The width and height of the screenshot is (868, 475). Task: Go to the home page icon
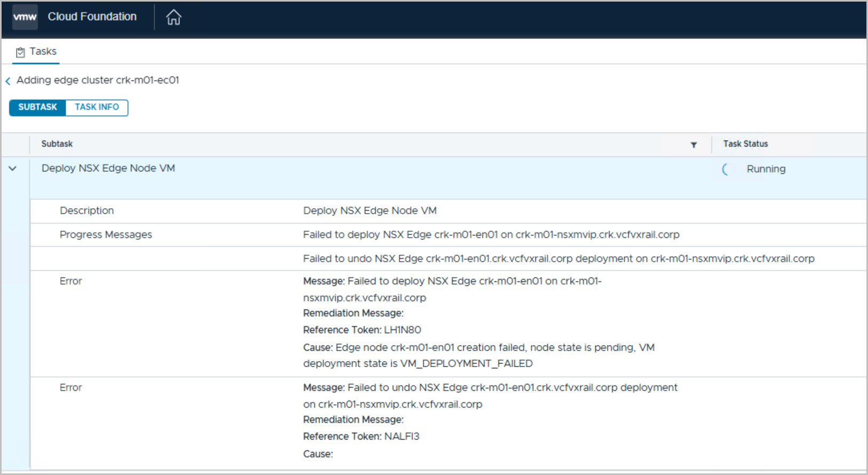click(173, 18)
